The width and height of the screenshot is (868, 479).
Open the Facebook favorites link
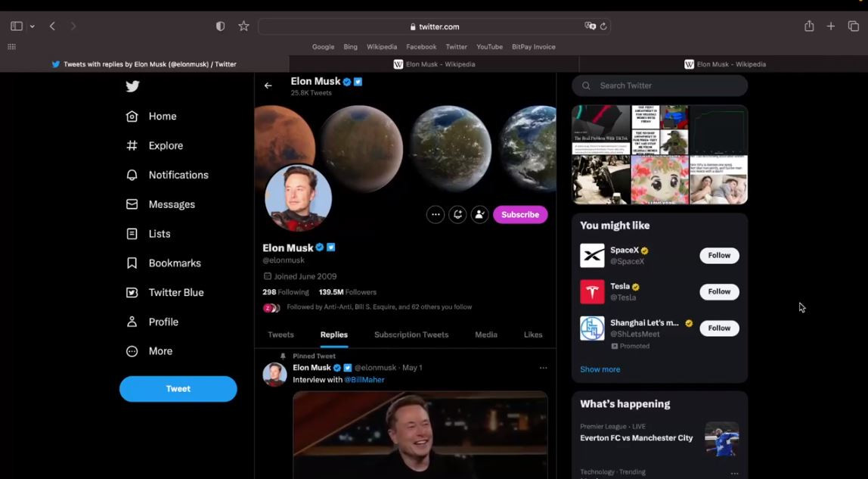[421, 47]
